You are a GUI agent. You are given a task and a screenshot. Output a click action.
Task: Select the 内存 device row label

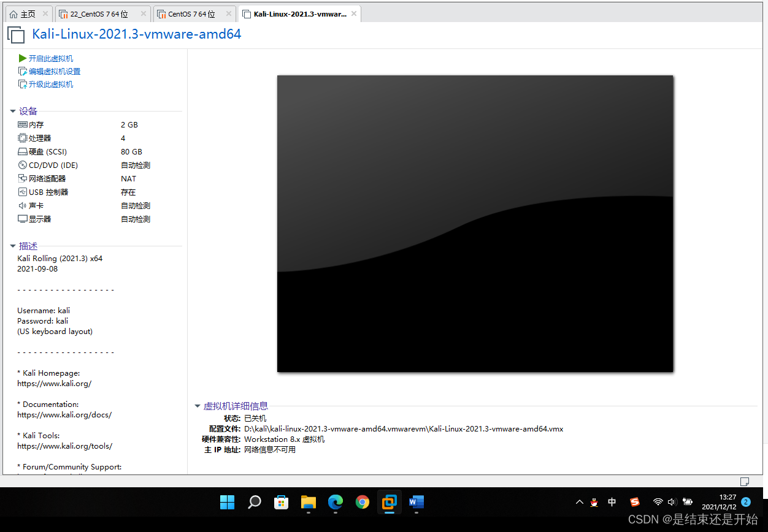point(36,124)
